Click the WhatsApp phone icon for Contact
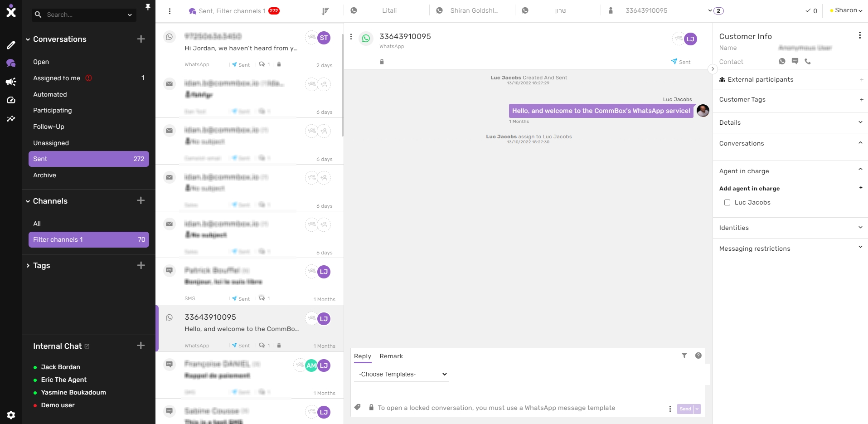868x424 pixels. tap(781, 61)
